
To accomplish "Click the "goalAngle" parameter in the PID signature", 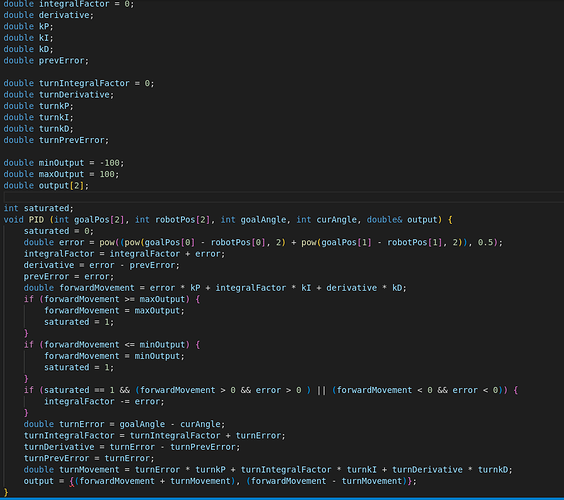I will point(263,220).
